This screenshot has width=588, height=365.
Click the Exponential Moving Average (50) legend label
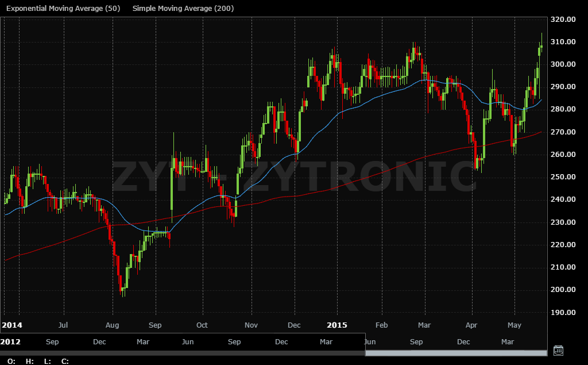point(63,9)
